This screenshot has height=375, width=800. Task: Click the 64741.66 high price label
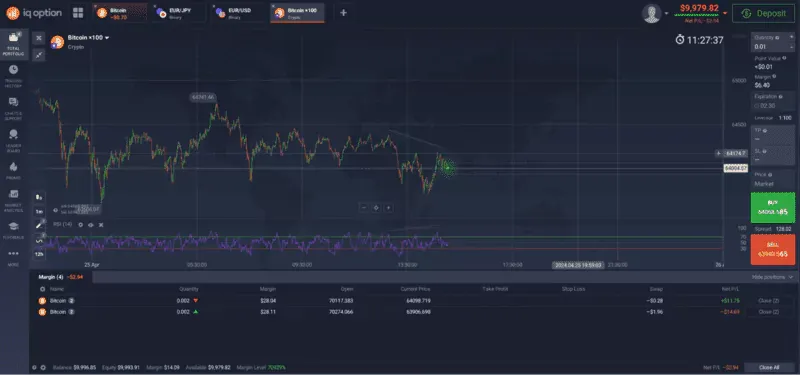pyautogui.click(x=203, y=97)
